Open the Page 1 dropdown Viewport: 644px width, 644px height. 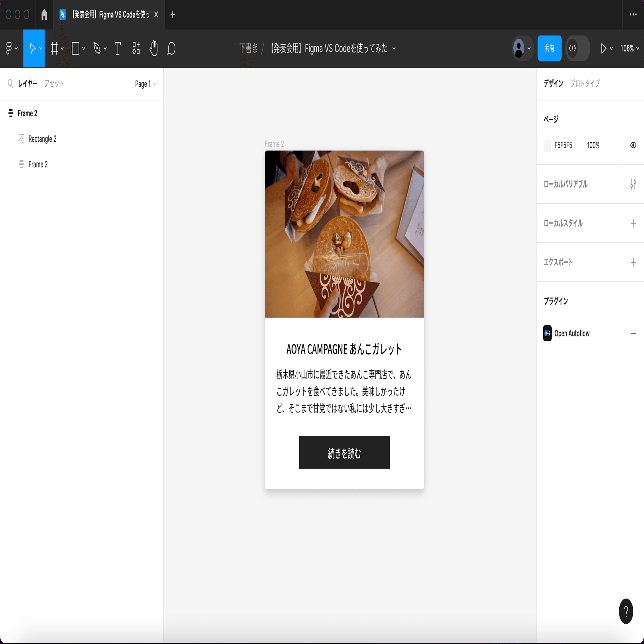pos(145,84)
